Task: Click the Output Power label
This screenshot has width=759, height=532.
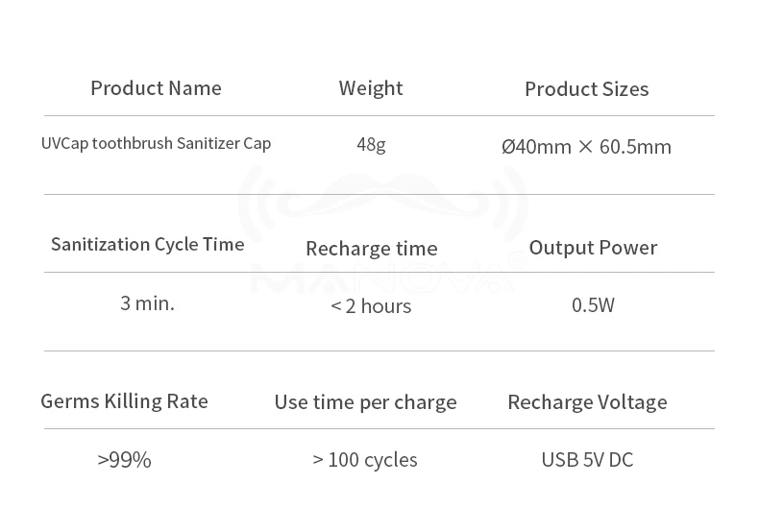Action: pyautogui.click(x=593, y=248)
